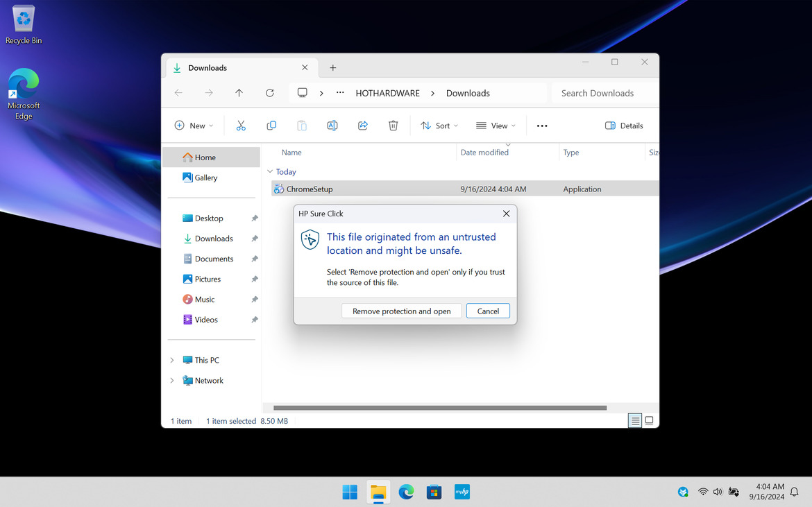Image resolution: width=812 pixels, height=507 pixels.
Task: Click File Explorer in the taskbar
Action: pos(378,492)
